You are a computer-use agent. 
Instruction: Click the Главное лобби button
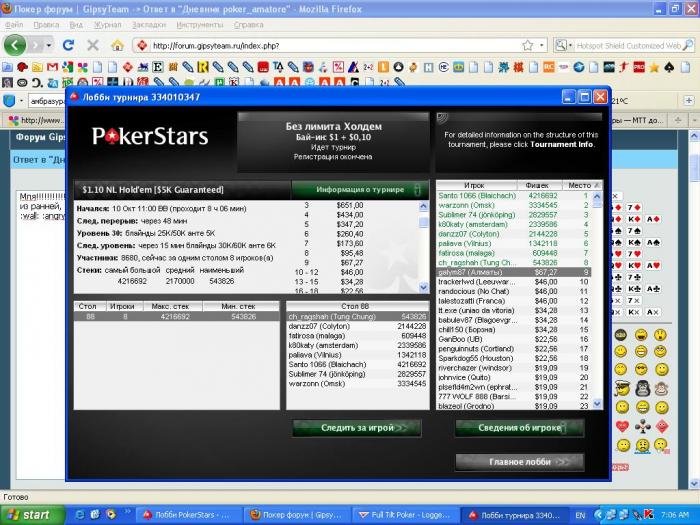(520, 462)
